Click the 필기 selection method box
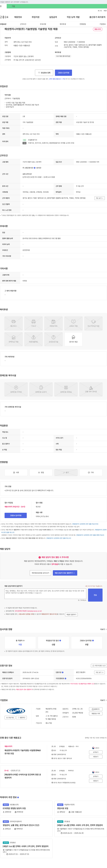This screenshot has height=868, width=107. 66,472
